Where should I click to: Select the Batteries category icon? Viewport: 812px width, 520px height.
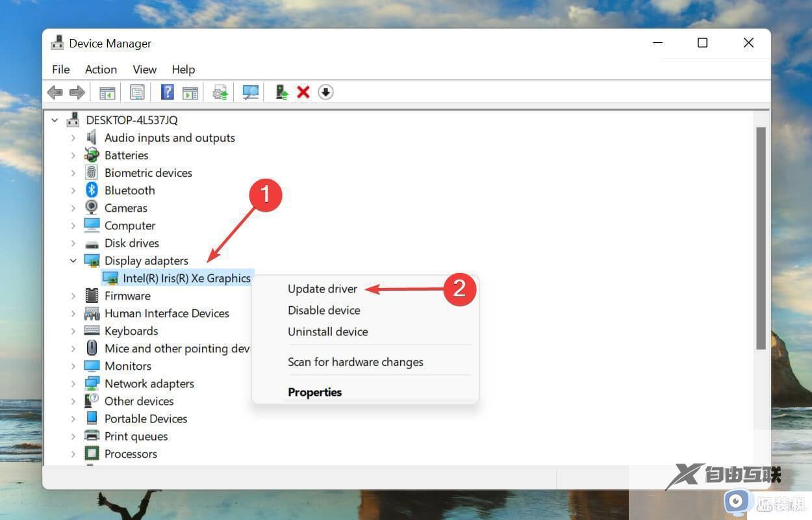(x=92, y=155)
